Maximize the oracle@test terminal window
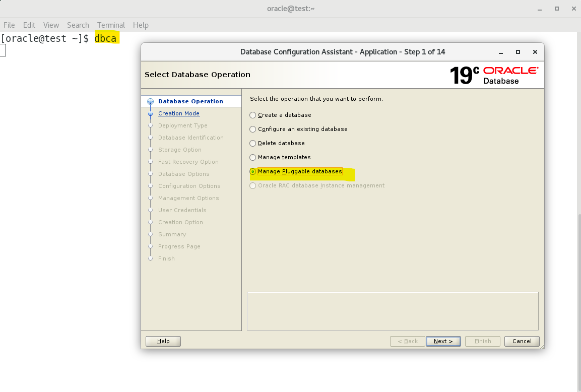The height and width of the screenshot is (392, 581). [x=556, y=9]
